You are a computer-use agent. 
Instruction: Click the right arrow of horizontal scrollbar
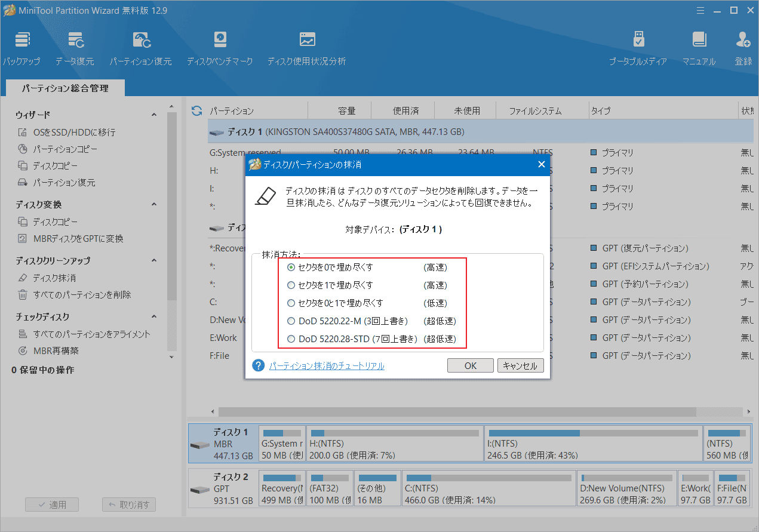click(748, 412)
